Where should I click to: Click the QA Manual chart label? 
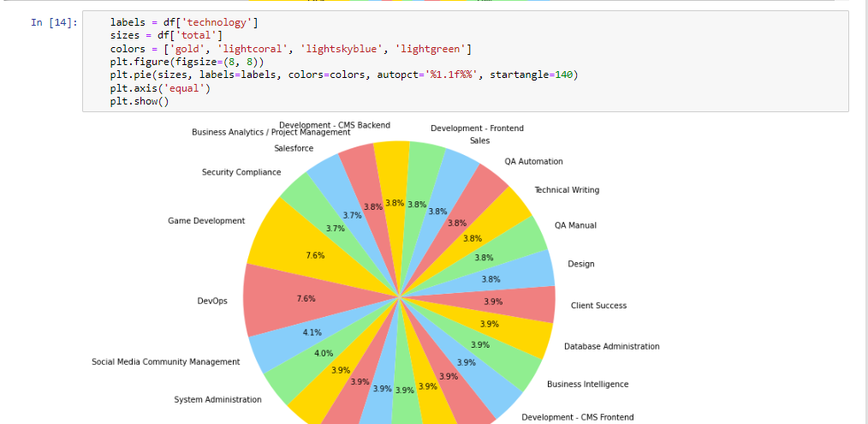click(x=576, y=225)
